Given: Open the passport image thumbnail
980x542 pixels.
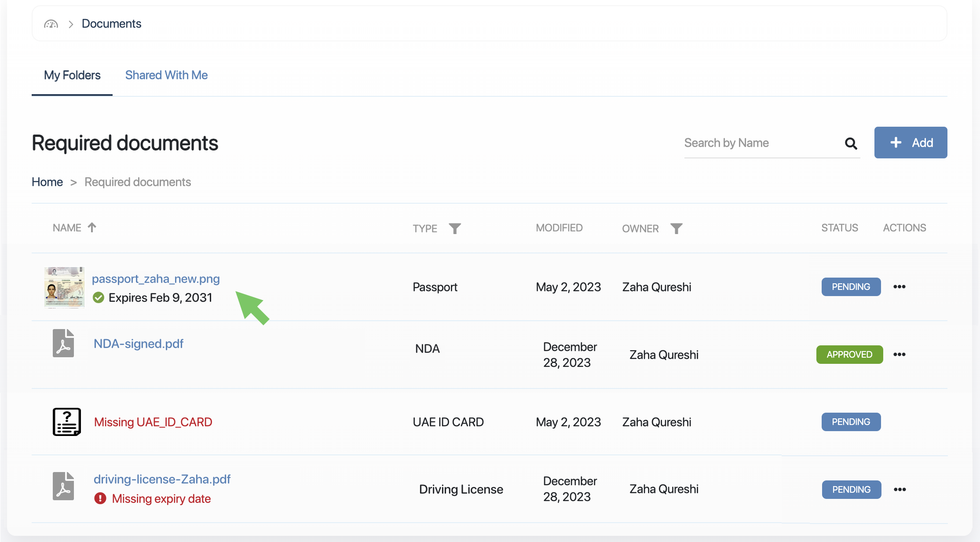Looking at the screenshot, I should (x=64, y=287).
